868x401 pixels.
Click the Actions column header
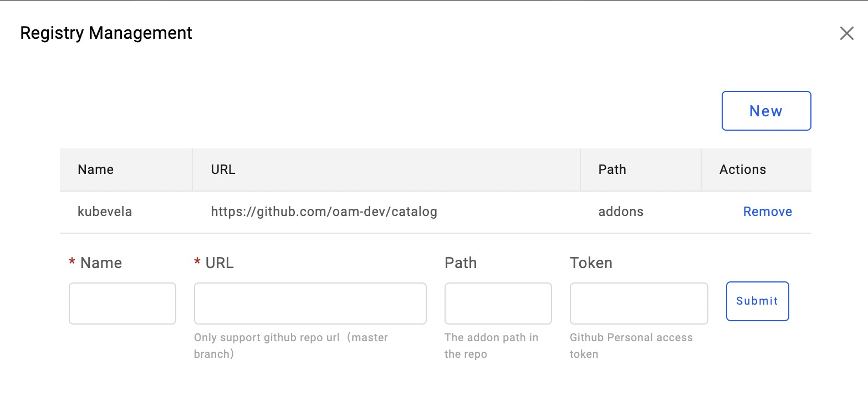(742, 169)
